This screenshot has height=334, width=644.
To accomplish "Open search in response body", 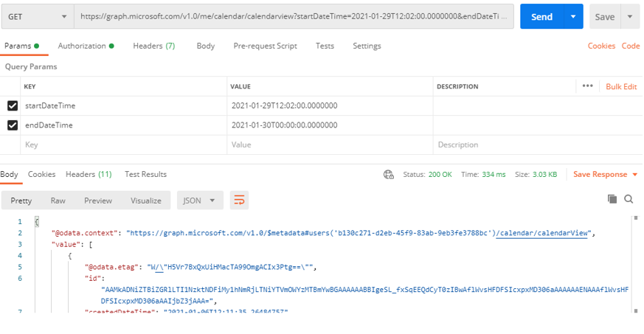I will click(x=629, y=199).
